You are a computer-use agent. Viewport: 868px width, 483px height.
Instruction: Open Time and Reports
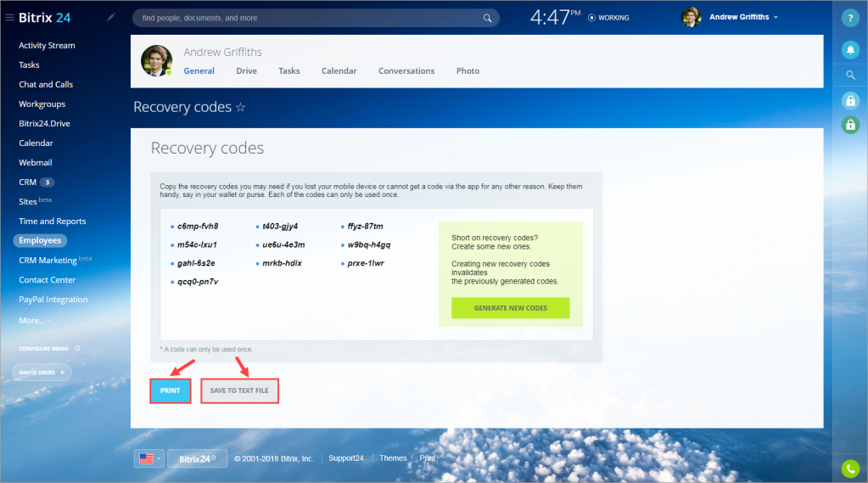pos(53,221)
